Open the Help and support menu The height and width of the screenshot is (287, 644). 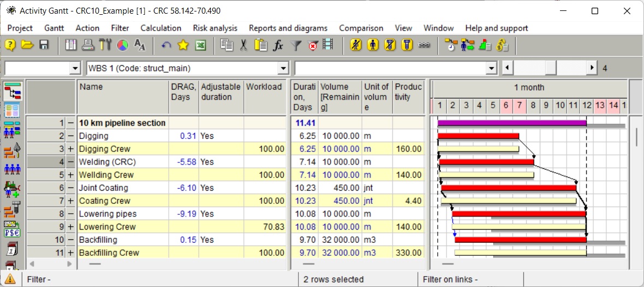pos(497,28)
